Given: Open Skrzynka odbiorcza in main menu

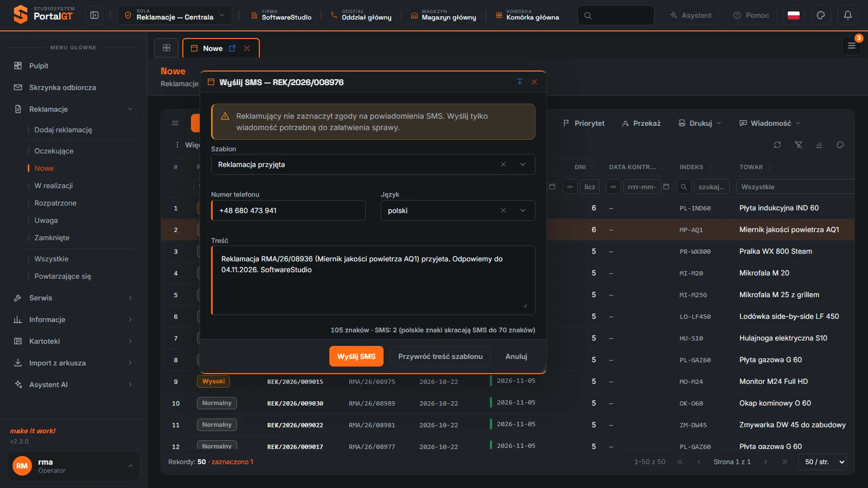Looking at the screenshot, I should click(x=73, y=87).
